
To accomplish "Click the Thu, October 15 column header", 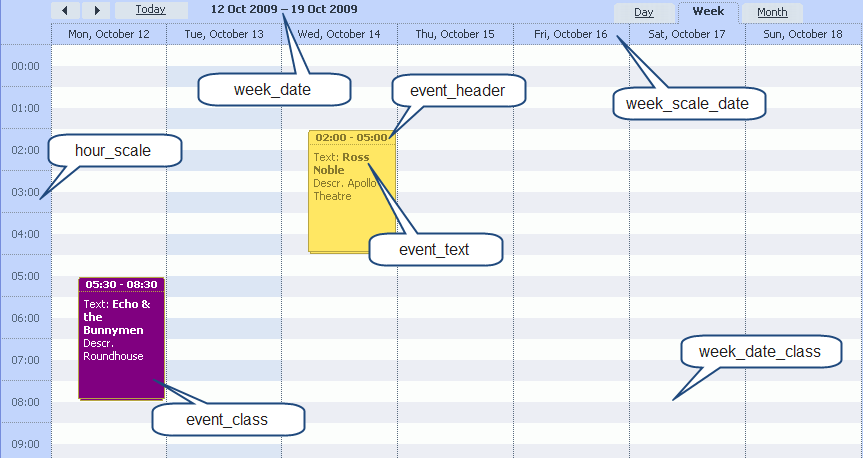I will pos(455,34).
